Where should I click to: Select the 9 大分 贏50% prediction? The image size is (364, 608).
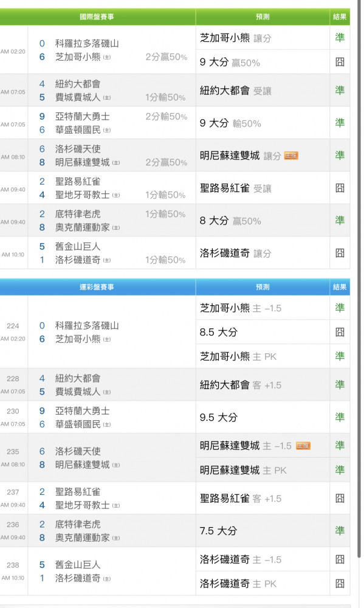click(x=230, y=63)
